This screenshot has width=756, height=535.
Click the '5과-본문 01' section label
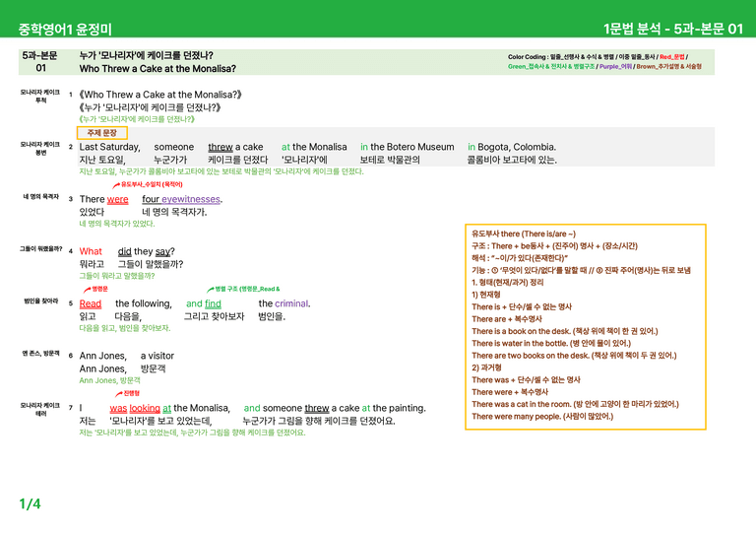point(40,61)
